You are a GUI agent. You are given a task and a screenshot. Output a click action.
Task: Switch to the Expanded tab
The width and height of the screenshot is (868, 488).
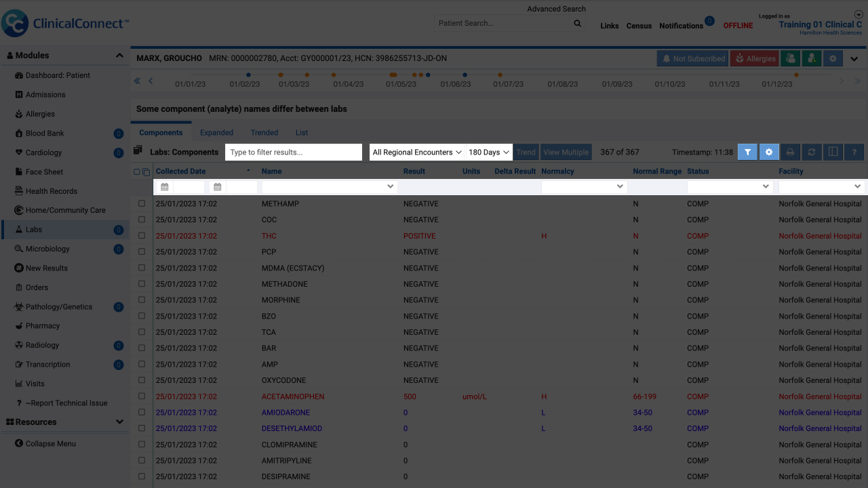click(x=216, y=133)
